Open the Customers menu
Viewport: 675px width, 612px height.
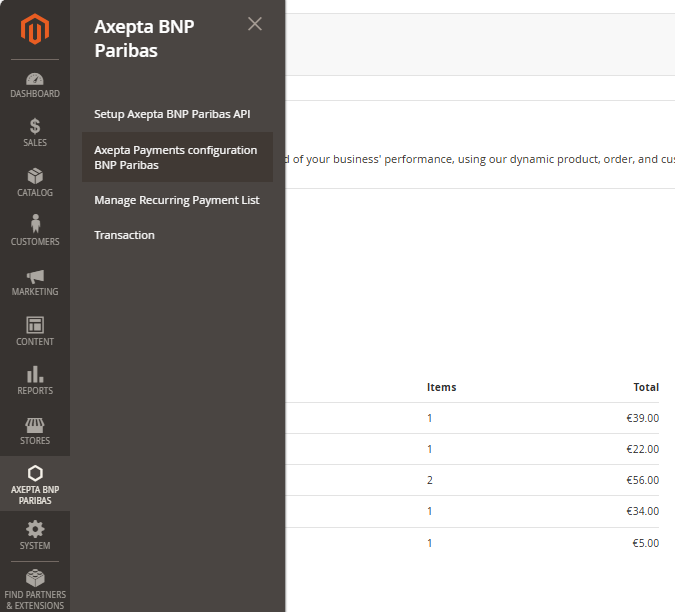coord(35,232)
